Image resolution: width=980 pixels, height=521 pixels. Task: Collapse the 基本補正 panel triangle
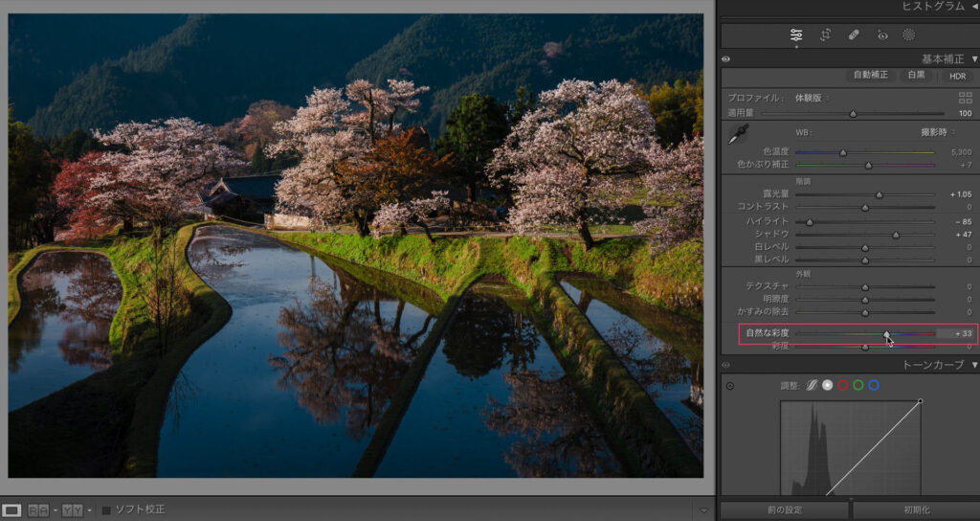coord(974,59)
